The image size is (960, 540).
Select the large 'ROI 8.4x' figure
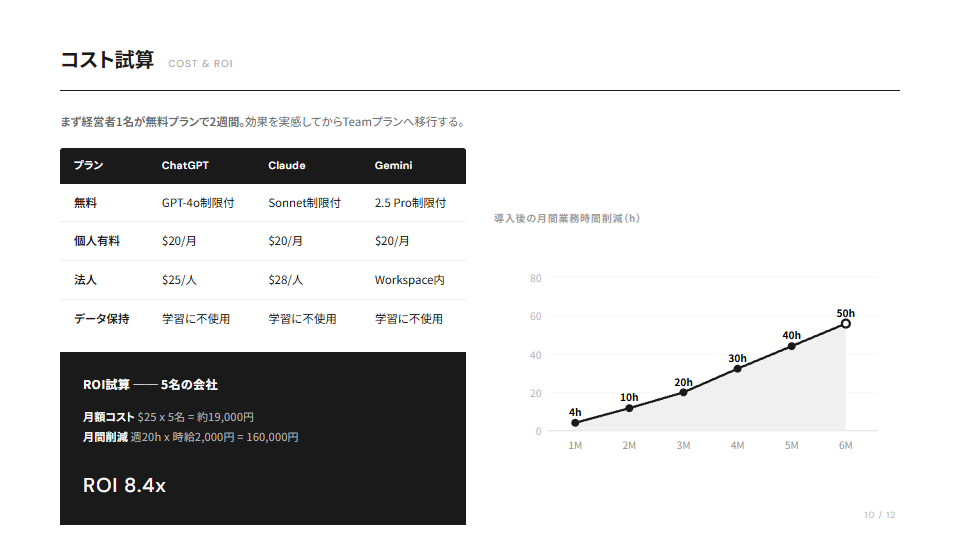pyautogui.click(x=124, y=486)
